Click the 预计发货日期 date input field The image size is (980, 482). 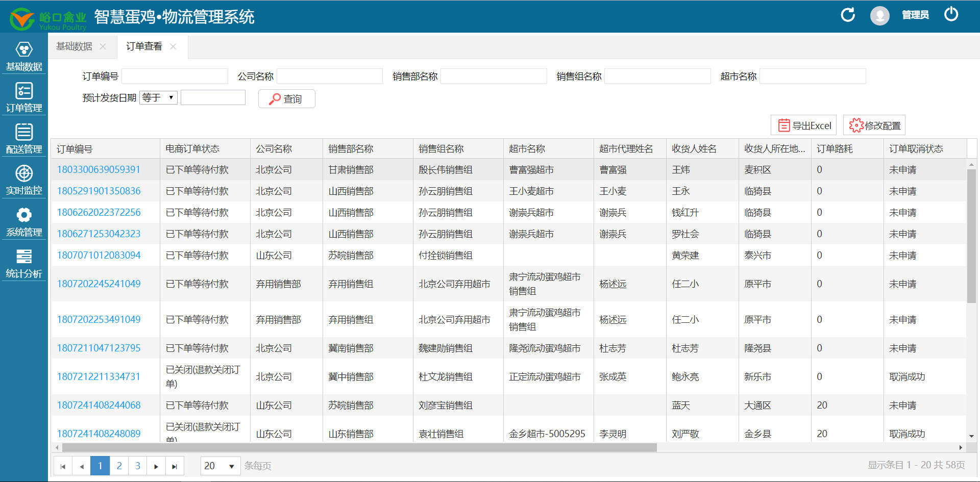pyautogui.click(x=213, y=97)
